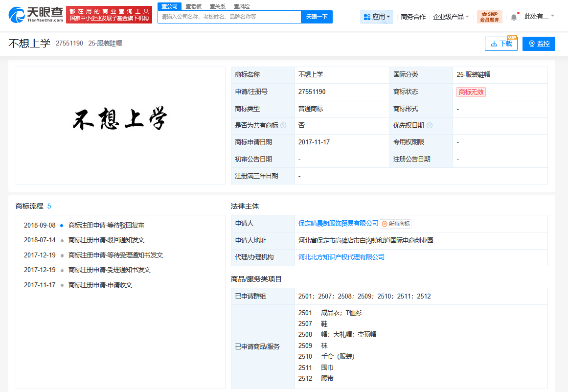This screenshot has width=568, height=392.
Task: Open SVIP 会员服务
Action: tap(489, 17)
